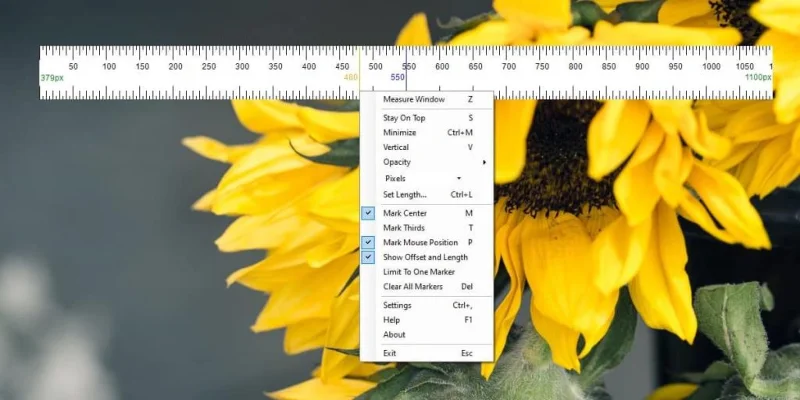Image resolution: width=800 pixels, height=400 pixels.
Task: Select About in the menu
Action: pos(427,335)
